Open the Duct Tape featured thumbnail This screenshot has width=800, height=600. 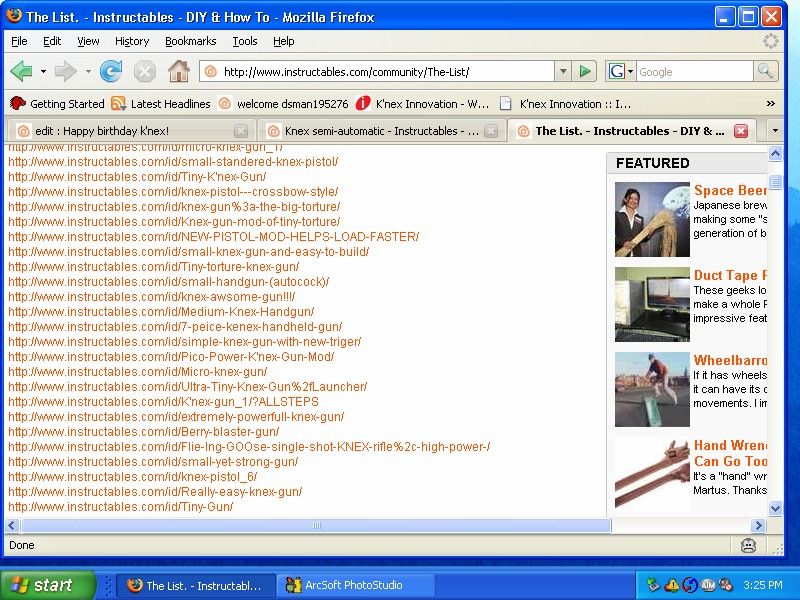coord(652,304)
